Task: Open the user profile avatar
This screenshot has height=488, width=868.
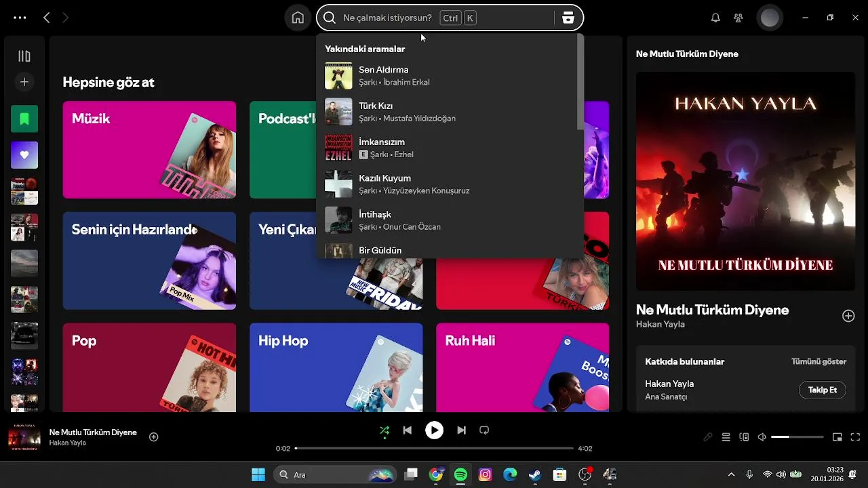Action: tap(770, 18)
